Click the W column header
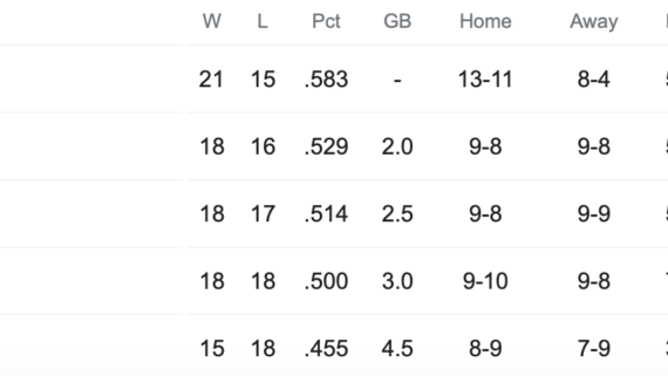 pos(212,21)
